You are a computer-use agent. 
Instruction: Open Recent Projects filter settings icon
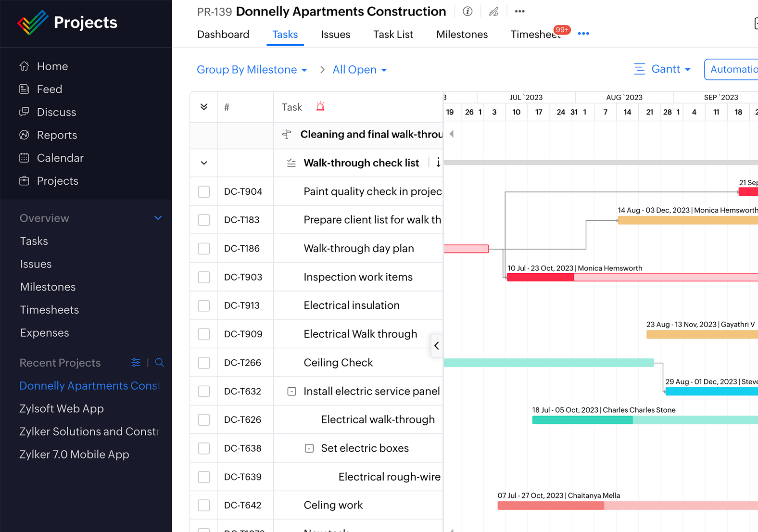pos(136,363)
